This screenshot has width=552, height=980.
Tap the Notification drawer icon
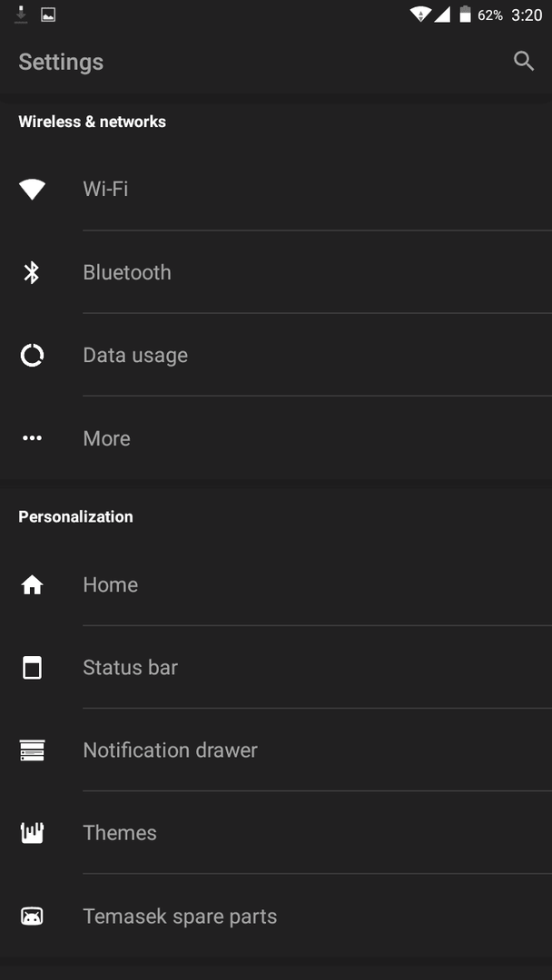(32, 750)
